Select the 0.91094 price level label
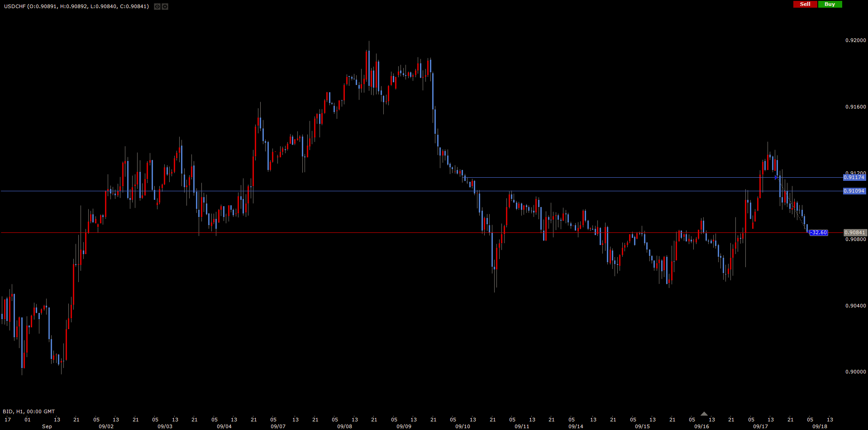 (854, 191)
